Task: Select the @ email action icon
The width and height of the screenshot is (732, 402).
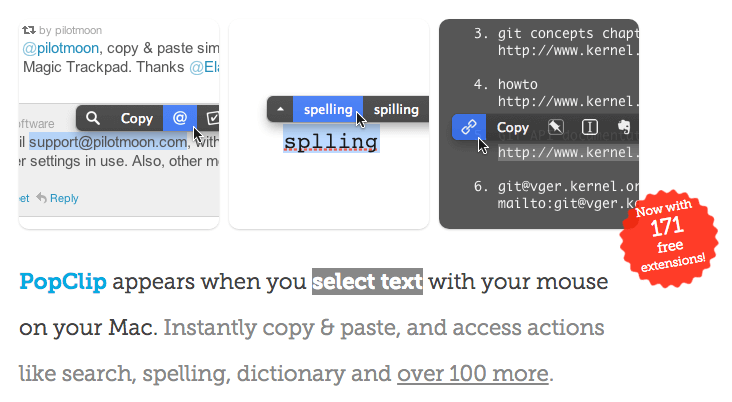Action: tap(180, 118)
